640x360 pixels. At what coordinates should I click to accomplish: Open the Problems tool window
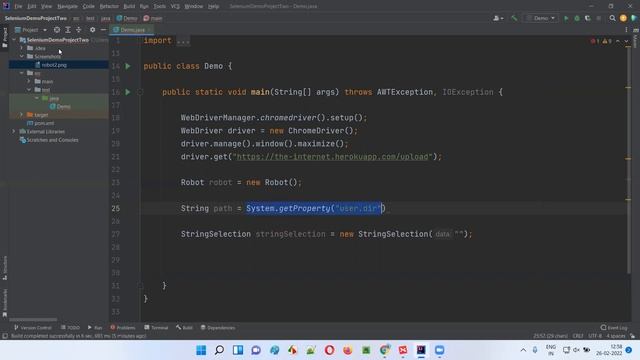(122, 328)
